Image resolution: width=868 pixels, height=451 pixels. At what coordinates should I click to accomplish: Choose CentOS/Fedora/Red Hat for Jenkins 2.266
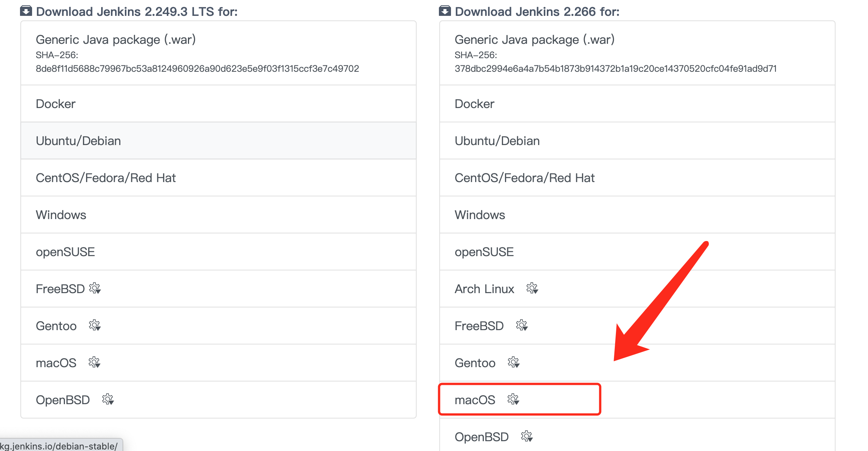637,178
